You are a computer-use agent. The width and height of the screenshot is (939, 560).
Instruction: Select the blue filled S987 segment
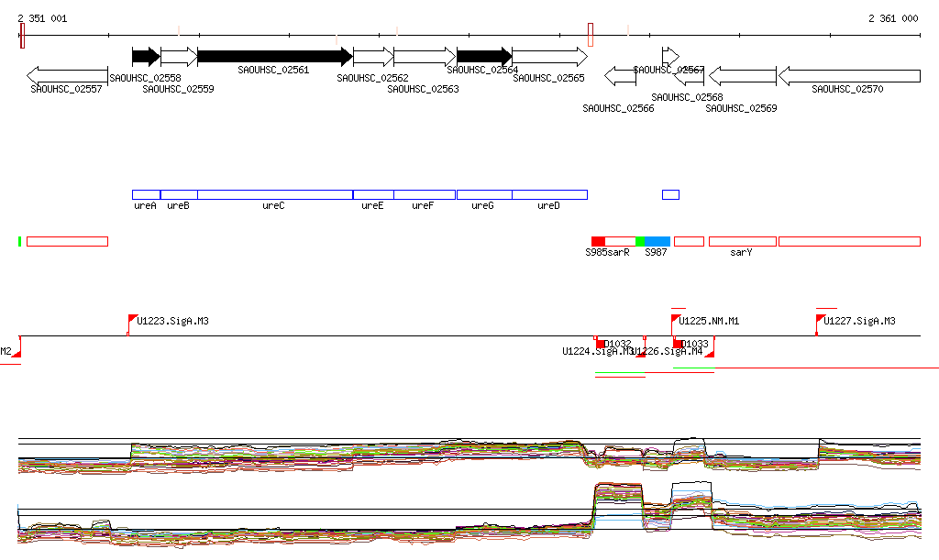(657, 241)
